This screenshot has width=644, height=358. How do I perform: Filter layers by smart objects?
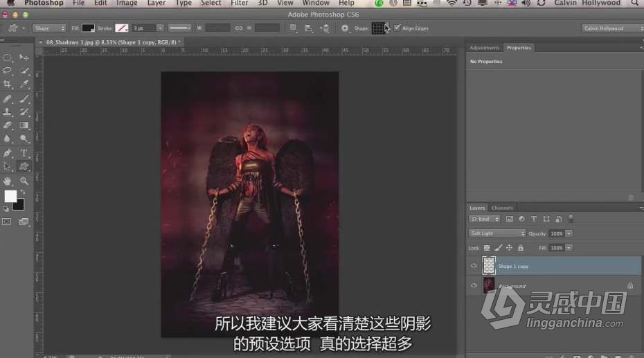(559, 220)
